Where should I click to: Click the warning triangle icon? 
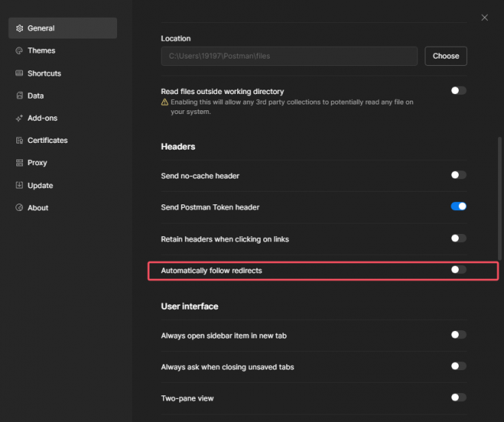pos(165,102)
